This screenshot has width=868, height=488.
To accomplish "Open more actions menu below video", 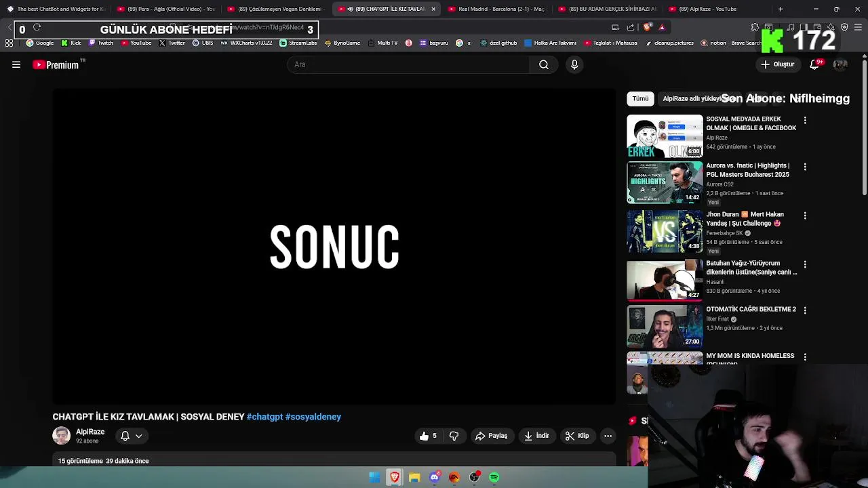I will pos(608,436).
